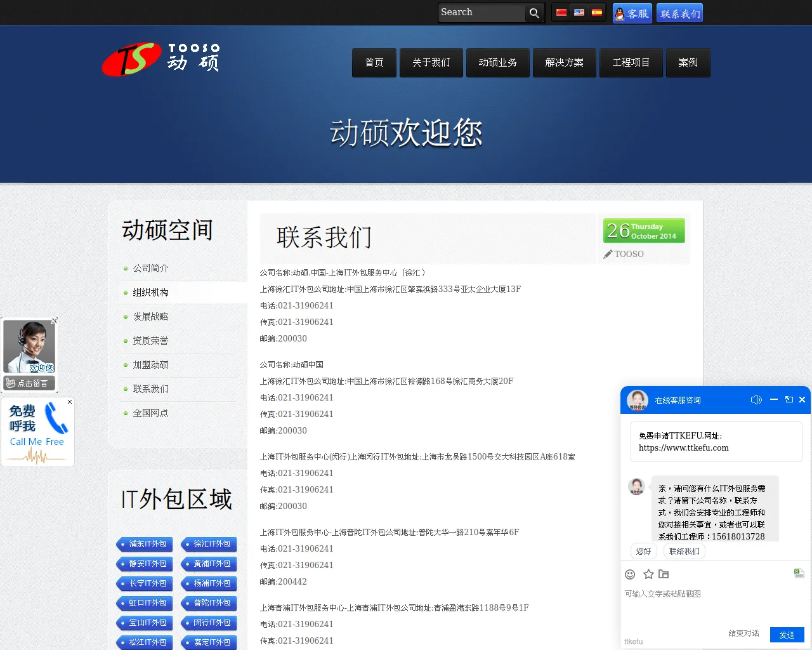Click the 发送 send button
This screenshot has width=812, height=650.
[787, 635]
